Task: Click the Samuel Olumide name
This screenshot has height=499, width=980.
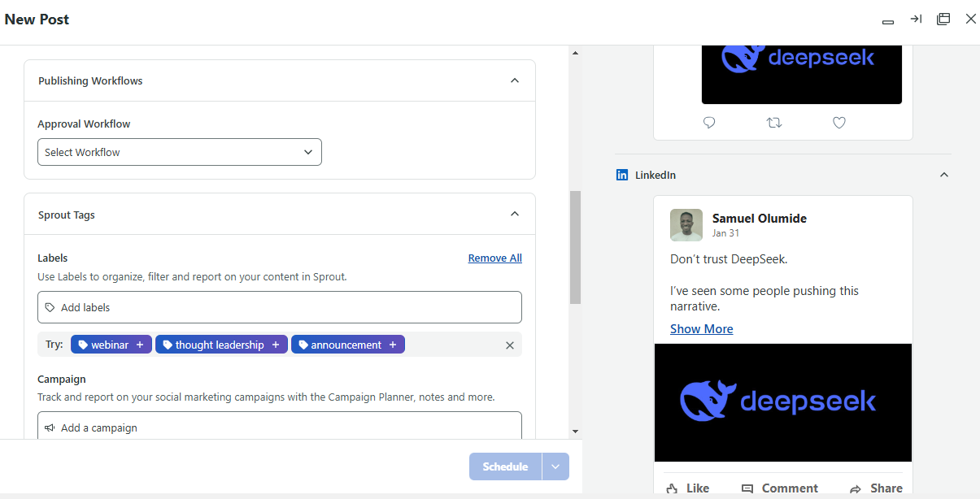Action: tap(760, 218)
